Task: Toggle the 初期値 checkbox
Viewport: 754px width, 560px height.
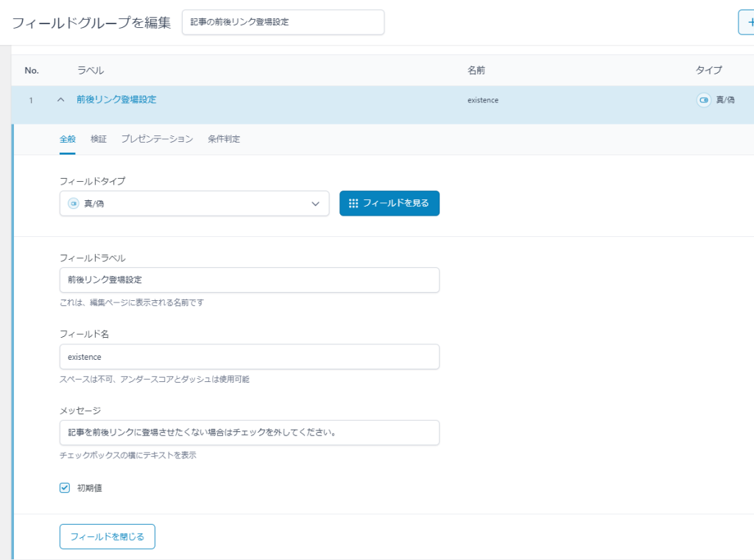Action: 65,487
